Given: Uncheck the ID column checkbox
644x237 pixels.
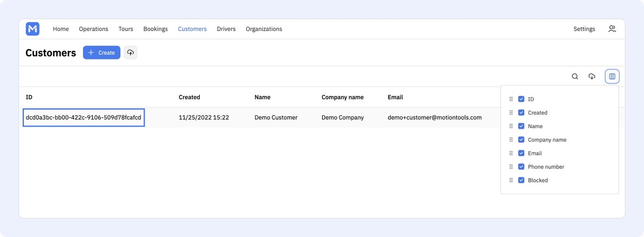Looking at the screenshot, I should tap(521, 99).
